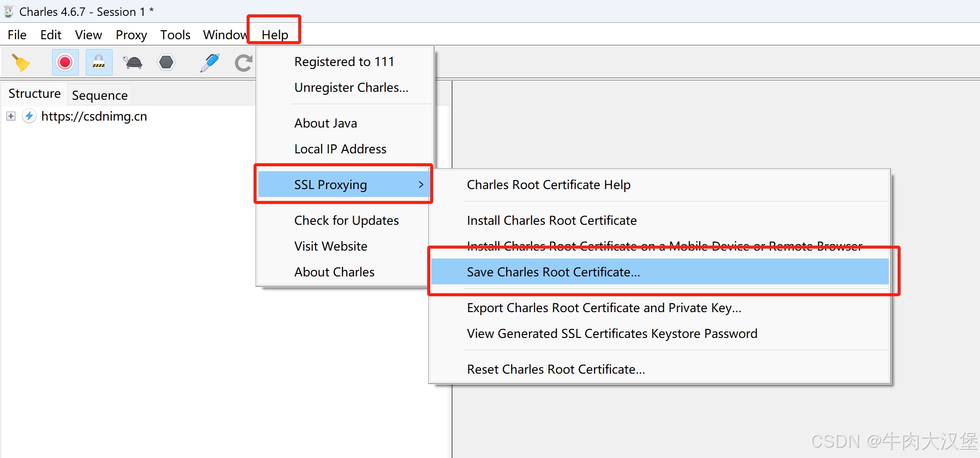Click Registered to 111 entry

point(345,62)
